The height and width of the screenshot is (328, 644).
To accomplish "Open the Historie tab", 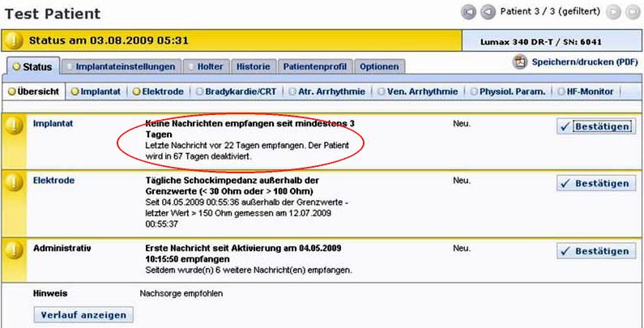I will (x=254, y=67).
